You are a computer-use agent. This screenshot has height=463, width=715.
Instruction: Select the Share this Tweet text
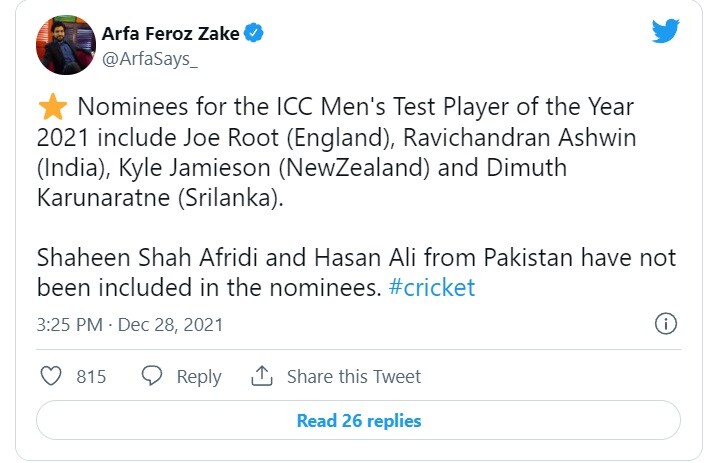[x=354, y=377]
